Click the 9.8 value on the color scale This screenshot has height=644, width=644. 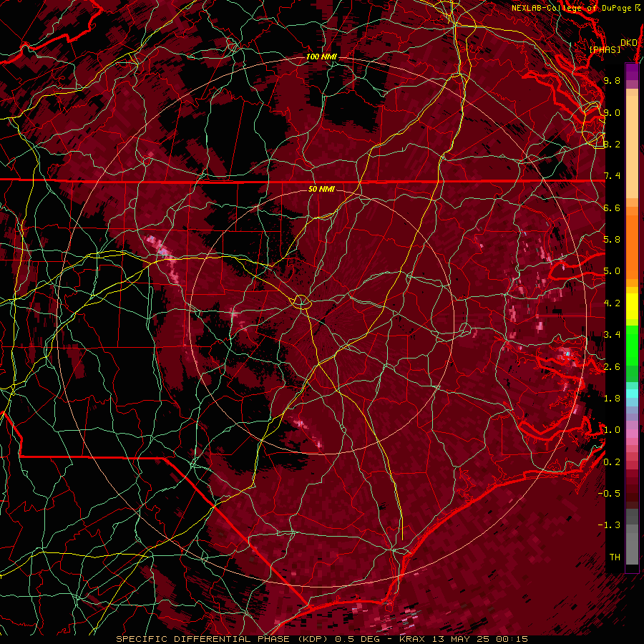(x=612, y=80)
